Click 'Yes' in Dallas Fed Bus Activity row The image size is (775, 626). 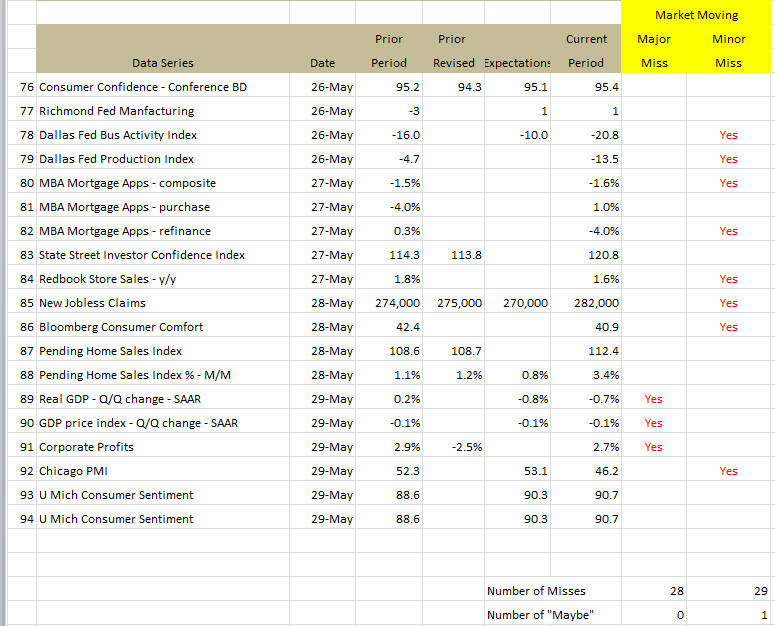(x=729, y=135)
